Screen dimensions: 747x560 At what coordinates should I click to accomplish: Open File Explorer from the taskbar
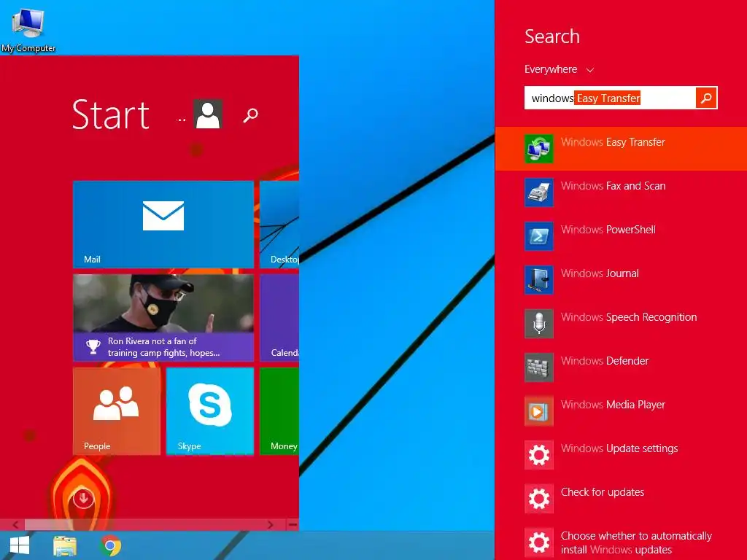point(65,545)
